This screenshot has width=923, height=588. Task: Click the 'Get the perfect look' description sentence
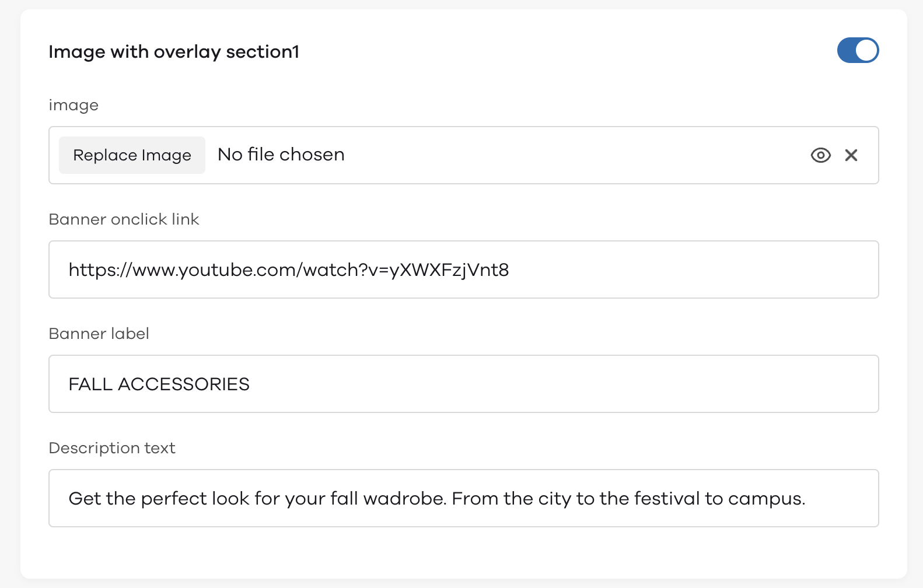437,499
